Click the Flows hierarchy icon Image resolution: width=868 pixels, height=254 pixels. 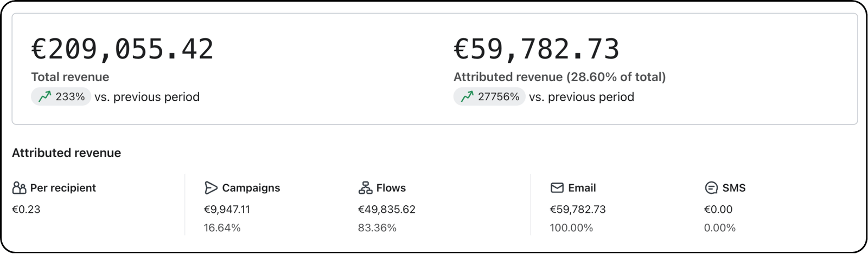[x=365, y=188]
